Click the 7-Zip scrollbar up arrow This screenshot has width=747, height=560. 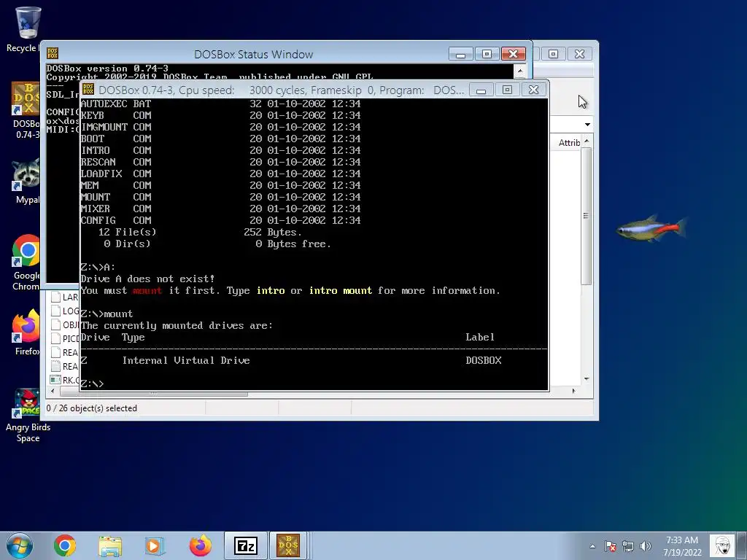587,142
